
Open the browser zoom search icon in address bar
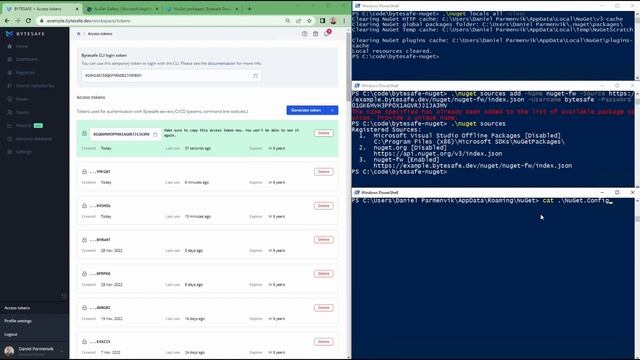(x=288, y=20)
